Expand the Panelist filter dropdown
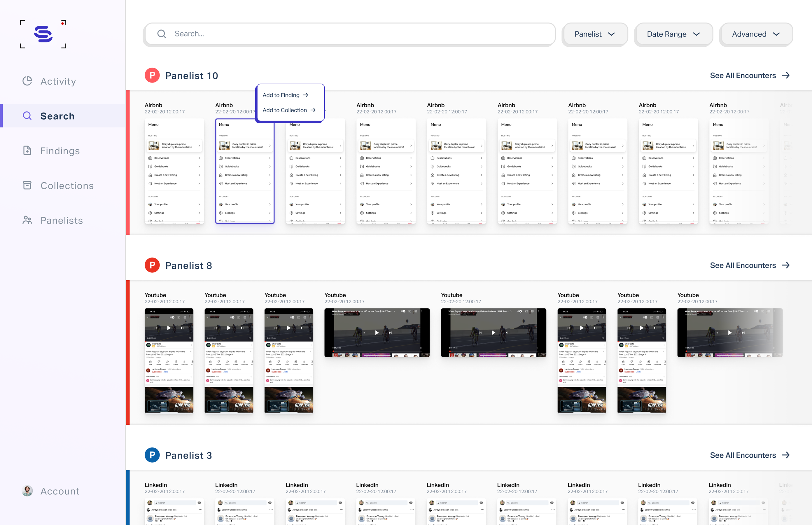Screen dimensions: 812x525 click(x=594, y=34)
